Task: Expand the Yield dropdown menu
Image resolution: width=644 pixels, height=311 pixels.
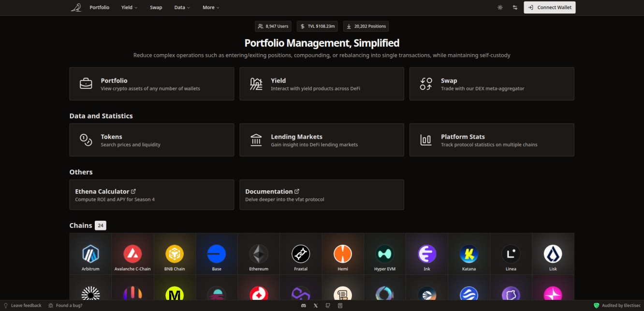Action: coord(129,7)
